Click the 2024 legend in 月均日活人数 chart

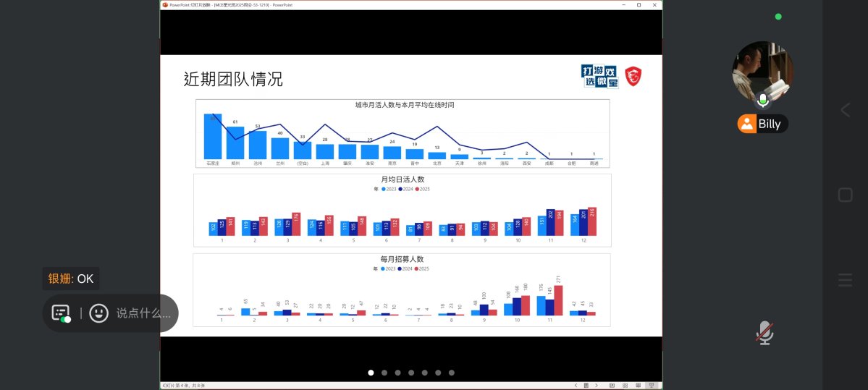tap(405, 189)
